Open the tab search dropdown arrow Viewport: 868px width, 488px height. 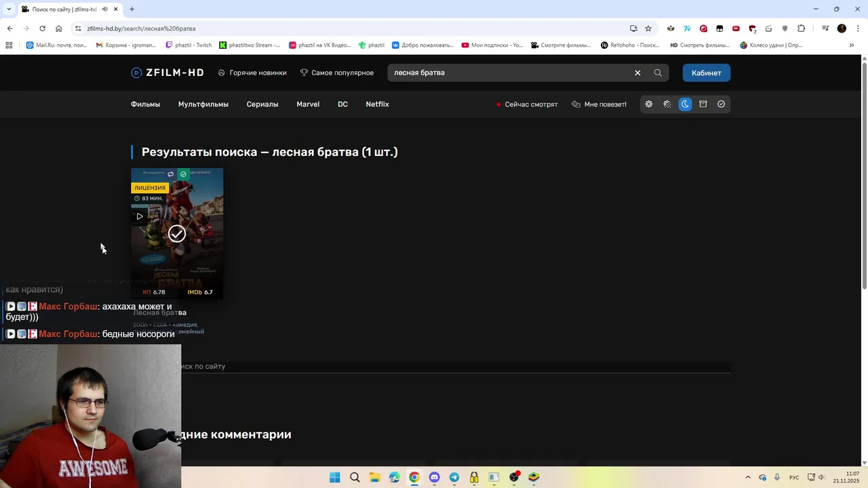tap(9, 9)
